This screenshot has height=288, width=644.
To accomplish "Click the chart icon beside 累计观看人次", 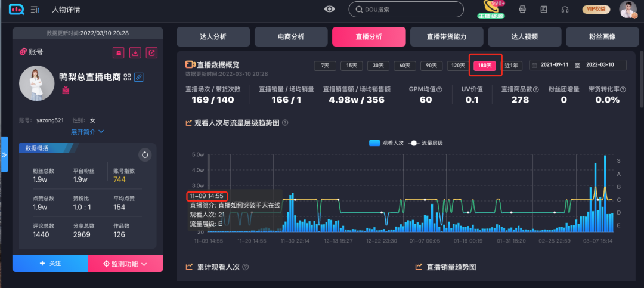I will (190, 267).
